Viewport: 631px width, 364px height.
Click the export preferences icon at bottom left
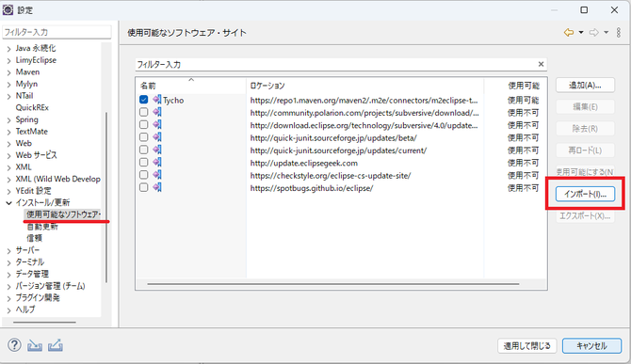(56, 345)
